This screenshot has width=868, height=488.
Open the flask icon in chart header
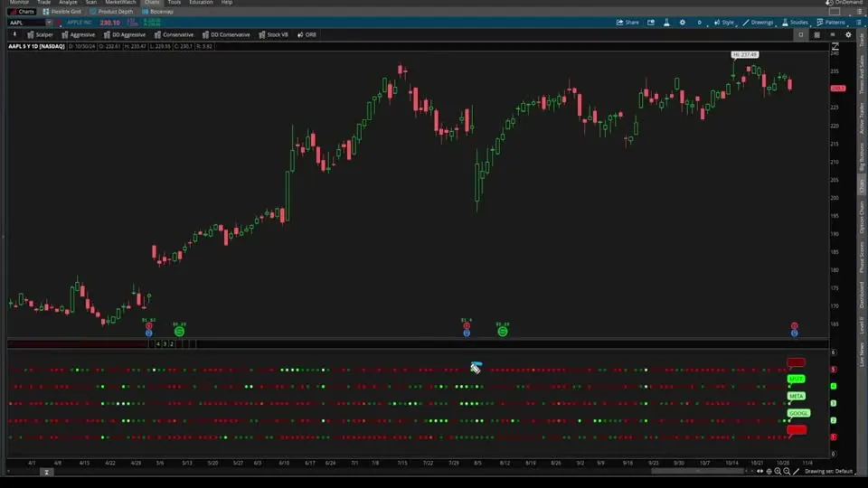point(666,23)
